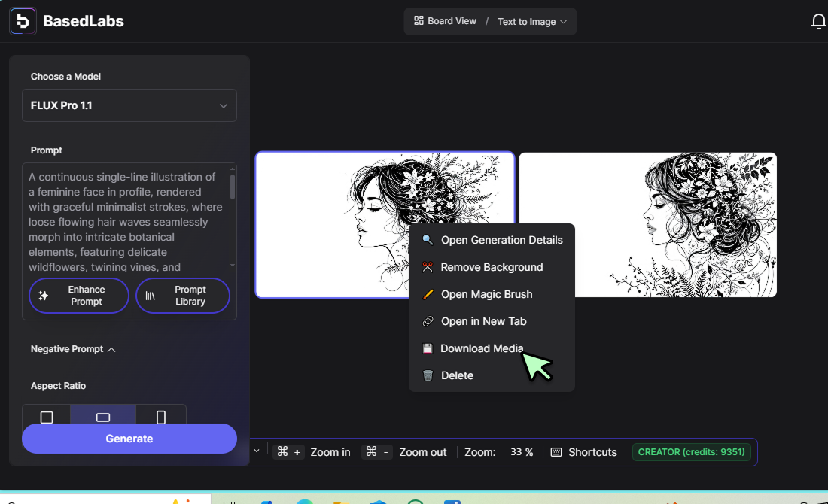Expand the Text to Image dropdown

(531, 22)
